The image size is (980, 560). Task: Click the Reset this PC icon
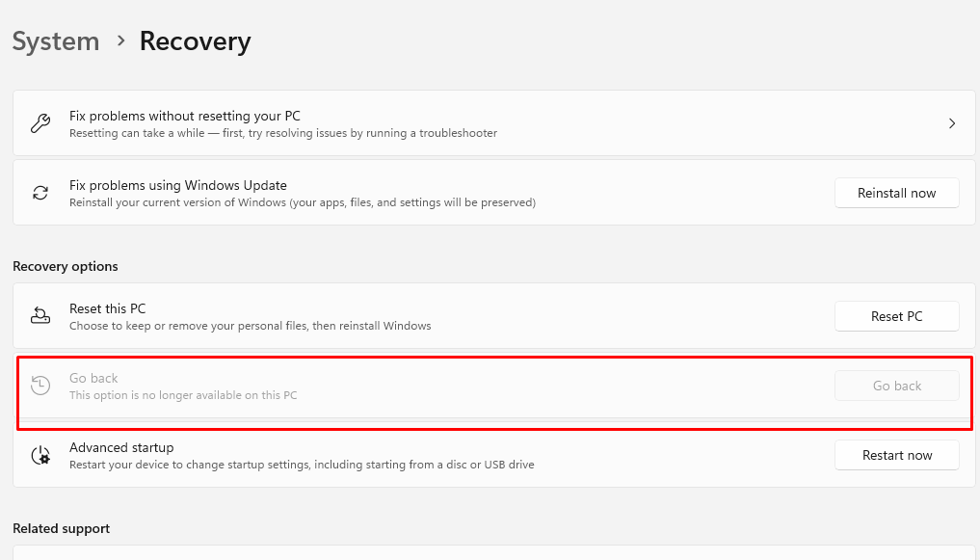tap(40, 315)
